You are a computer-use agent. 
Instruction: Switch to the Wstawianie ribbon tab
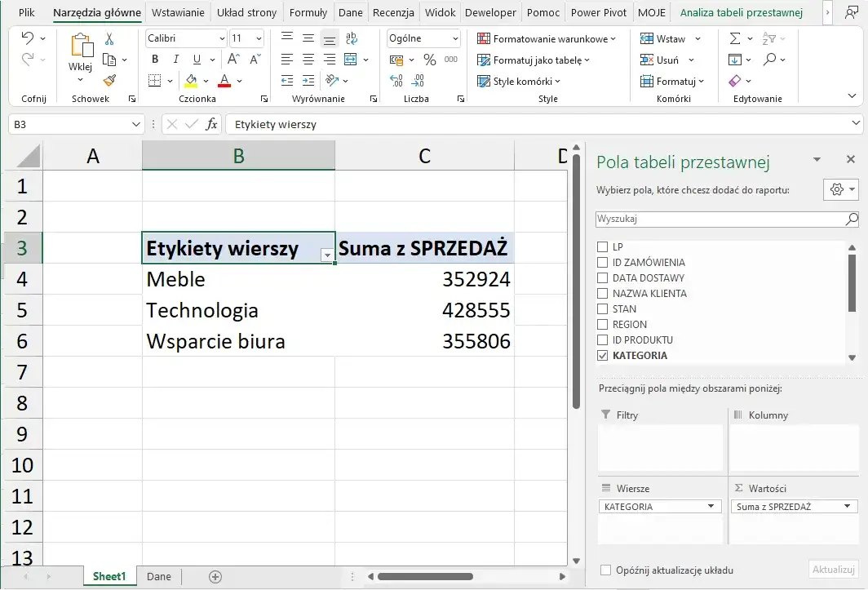(x=178, y=12)
